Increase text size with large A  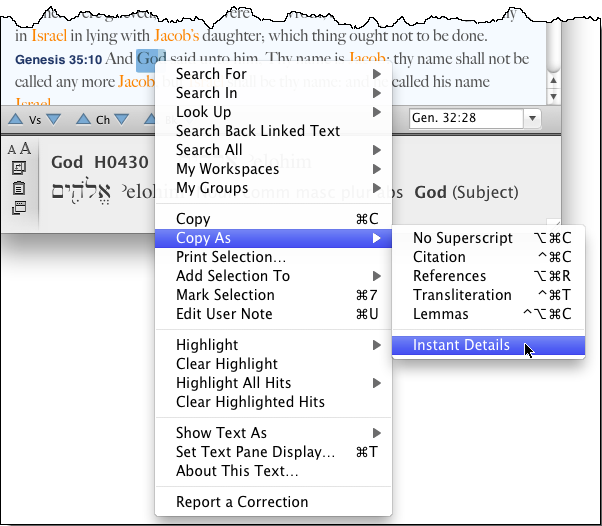(25, 149)
